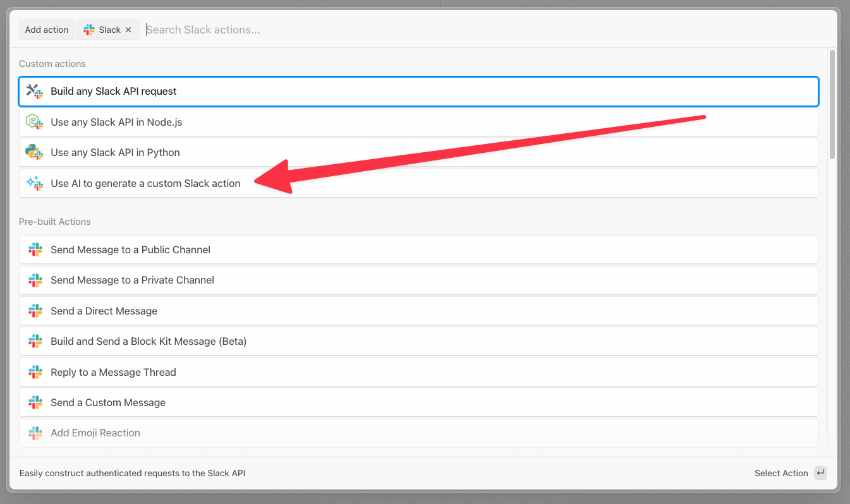This screenshot has width=850, height=504.
Task: Click the Python icon in the Slack API row
Action: [x=34, y=152]
